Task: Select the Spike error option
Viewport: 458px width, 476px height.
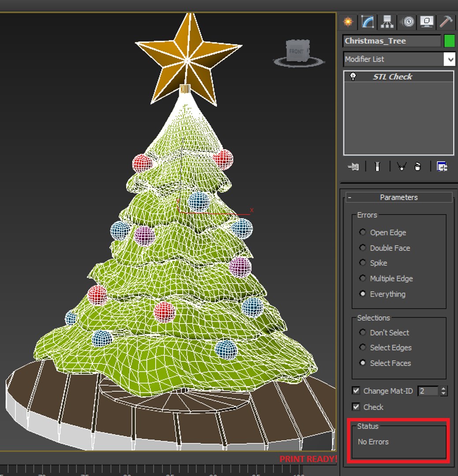Action: tap(362, 263)
